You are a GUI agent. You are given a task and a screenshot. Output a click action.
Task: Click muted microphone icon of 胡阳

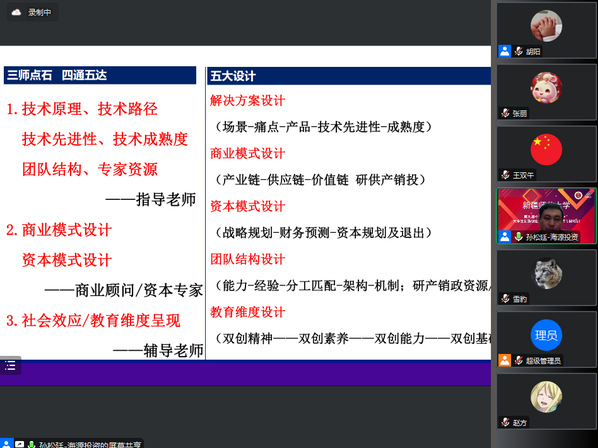click(x=518, y=51)
